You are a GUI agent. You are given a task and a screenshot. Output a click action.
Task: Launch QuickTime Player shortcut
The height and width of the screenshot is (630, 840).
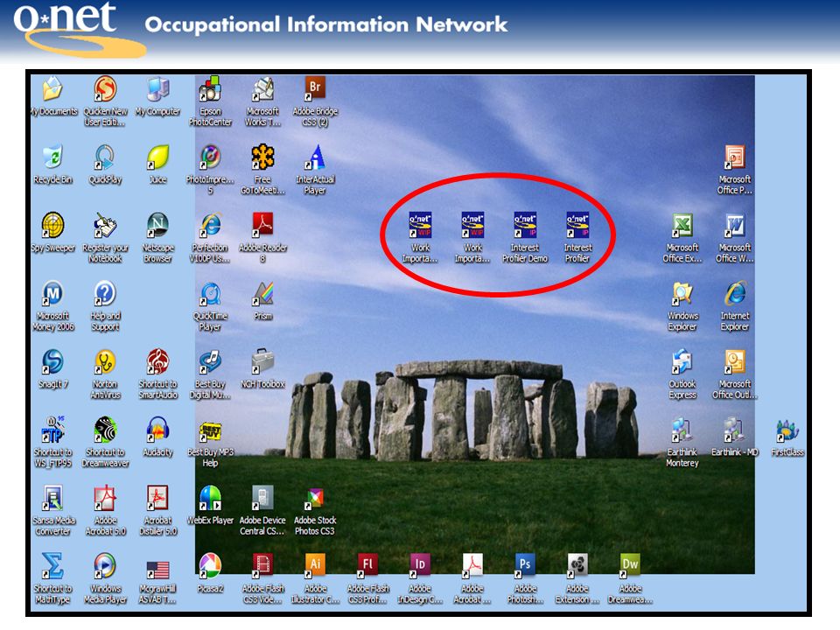tap(210, 293)
